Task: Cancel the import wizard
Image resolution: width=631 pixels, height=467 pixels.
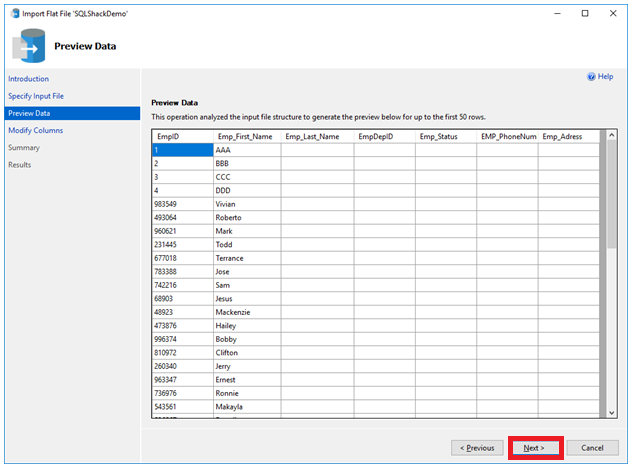Action: click(x=592, y=447)
